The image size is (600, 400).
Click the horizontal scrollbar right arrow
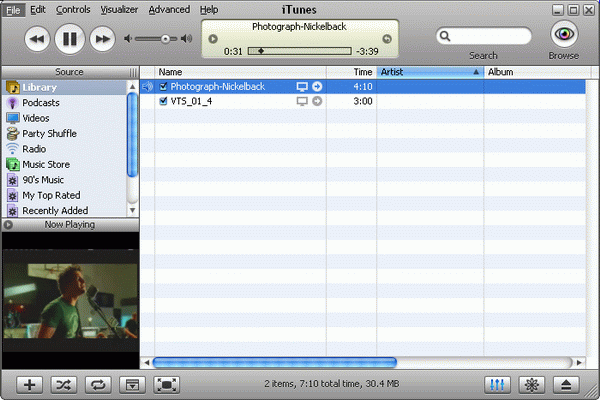(x=579, y=362)
